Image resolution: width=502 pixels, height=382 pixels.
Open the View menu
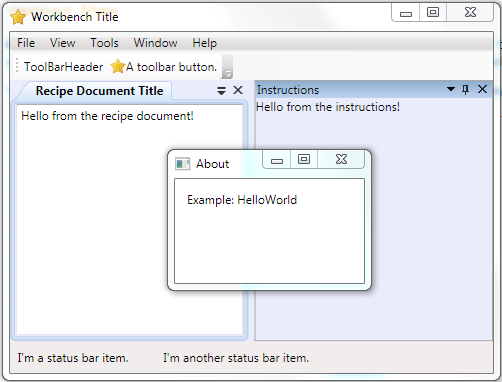click(63, 43)
